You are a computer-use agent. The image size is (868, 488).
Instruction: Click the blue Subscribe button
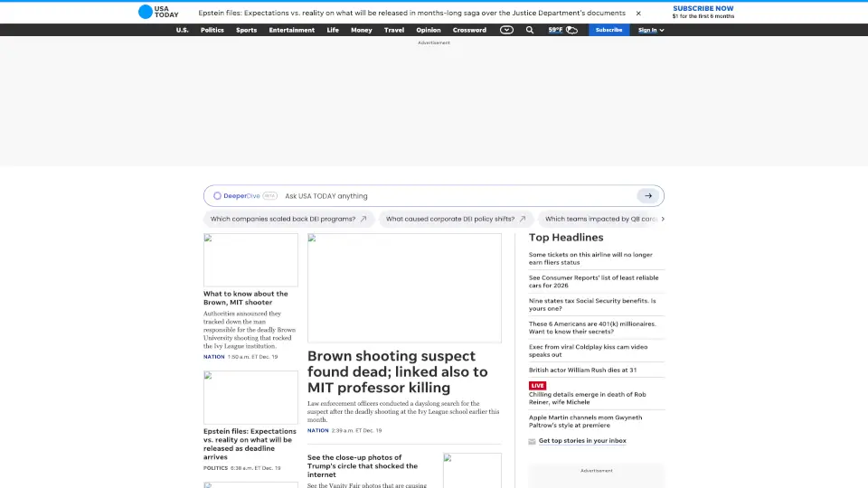pos(609,30)
